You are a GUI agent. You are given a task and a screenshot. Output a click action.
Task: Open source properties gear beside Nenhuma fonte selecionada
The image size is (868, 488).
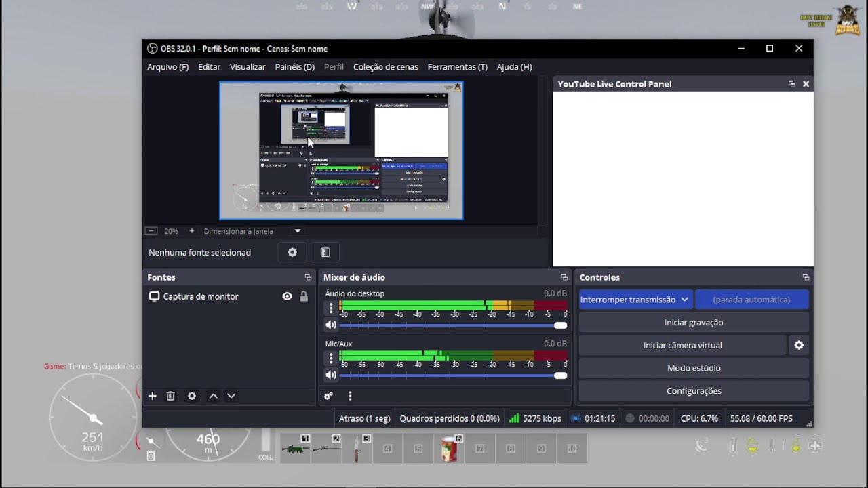292,252
